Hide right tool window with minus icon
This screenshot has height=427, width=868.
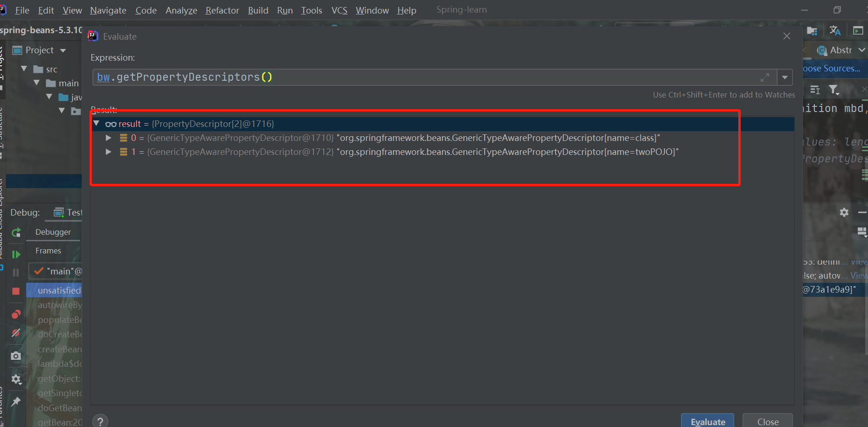[x=862, y=212]
